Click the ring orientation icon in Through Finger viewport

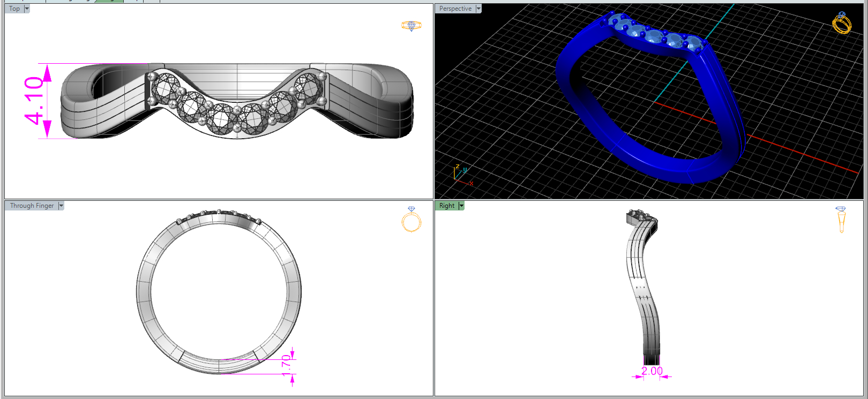[x=411, y=219]
